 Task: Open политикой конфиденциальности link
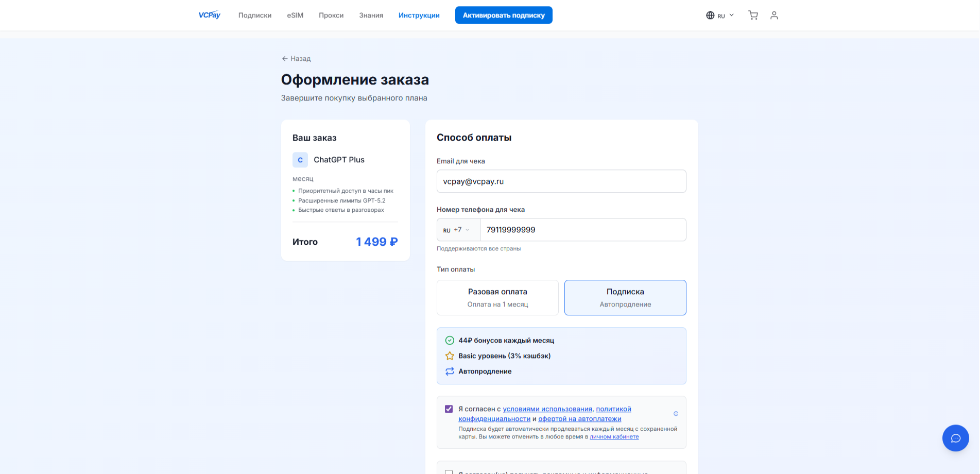tap(545, 414)
